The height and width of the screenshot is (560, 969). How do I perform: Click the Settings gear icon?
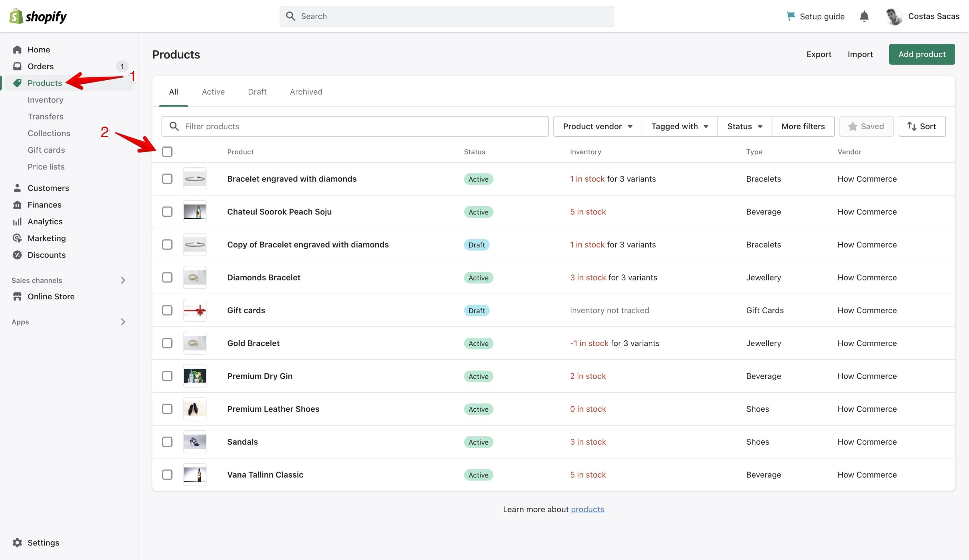click(17, 542)
